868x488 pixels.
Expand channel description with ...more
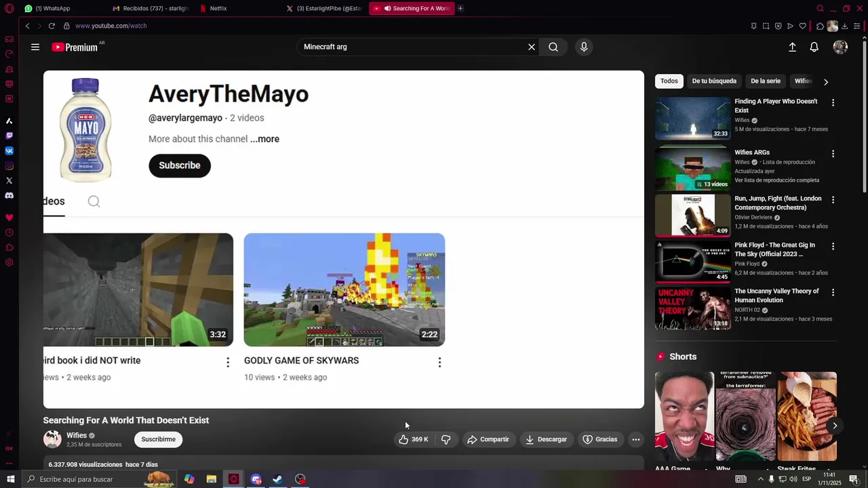tap(264, 139)
